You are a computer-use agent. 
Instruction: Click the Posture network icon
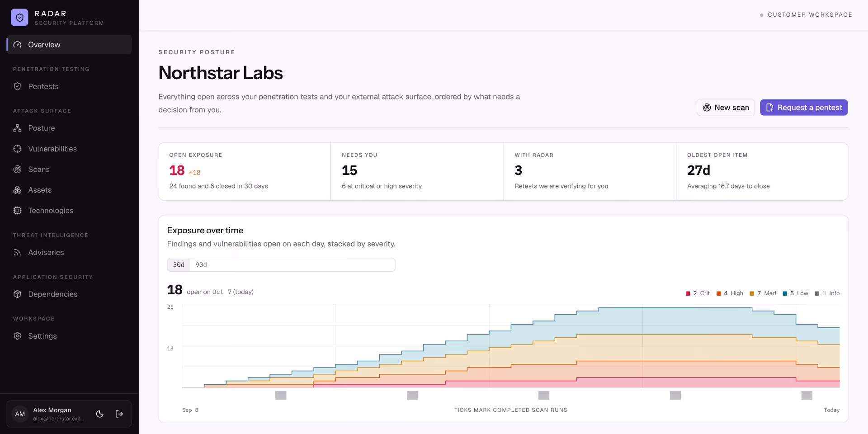pos(18,128)
